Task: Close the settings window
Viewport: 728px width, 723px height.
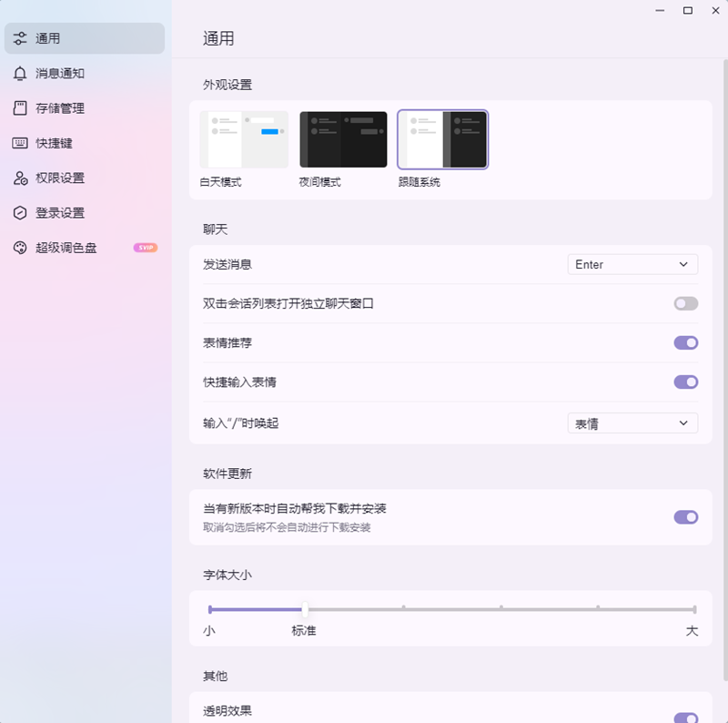Action: point(715,10)
